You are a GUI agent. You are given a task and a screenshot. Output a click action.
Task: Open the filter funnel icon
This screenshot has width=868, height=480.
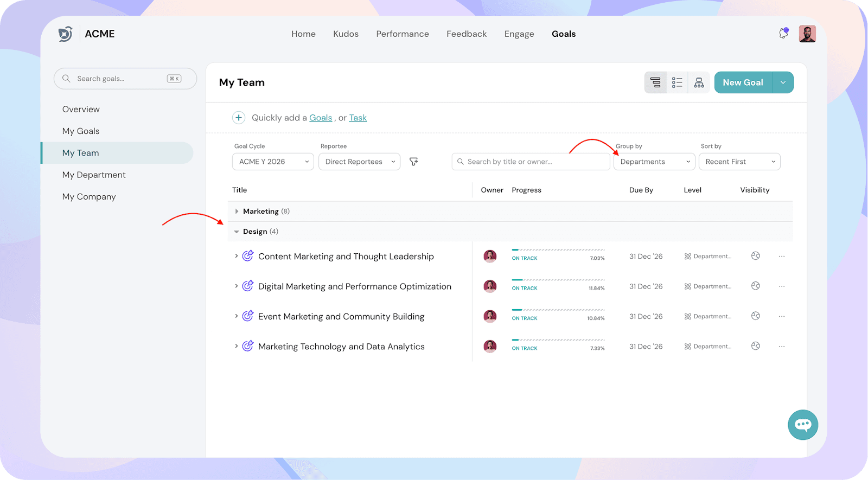413,162
